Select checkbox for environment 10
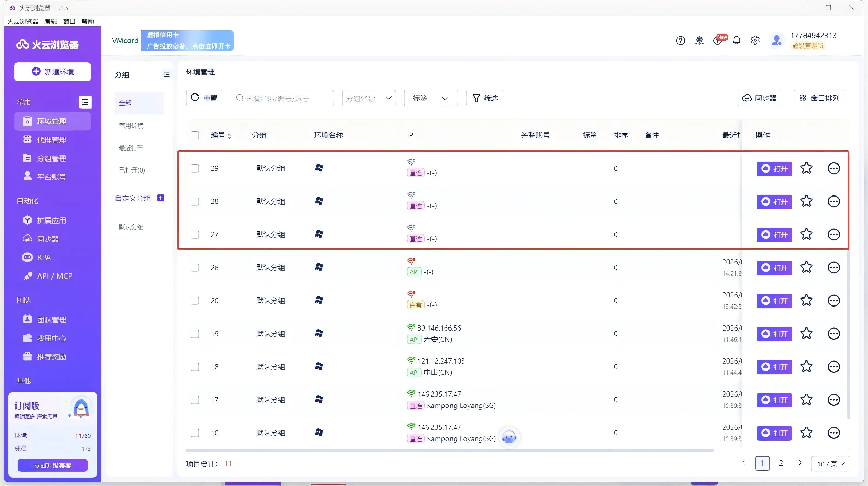The height and width of the screenshot is (486, 868). 195,433
